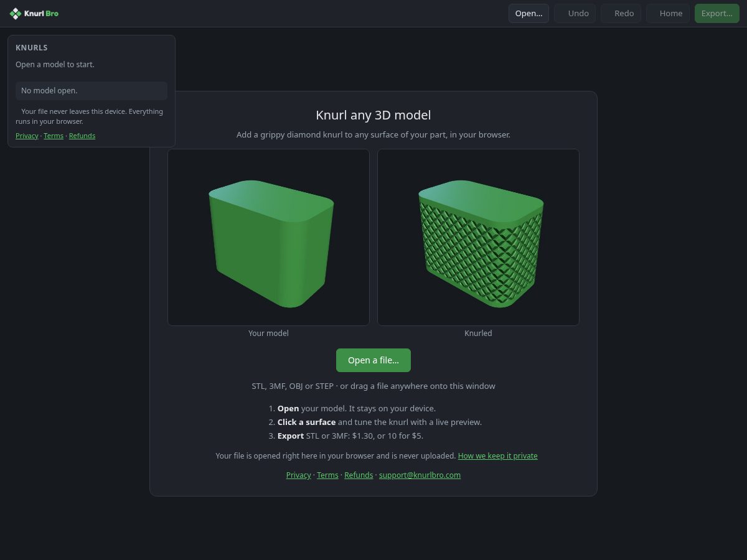Open the Privacy link in the Knurls panel
The height and width of the screenshot is (560, 747).
tap(27, 136)
